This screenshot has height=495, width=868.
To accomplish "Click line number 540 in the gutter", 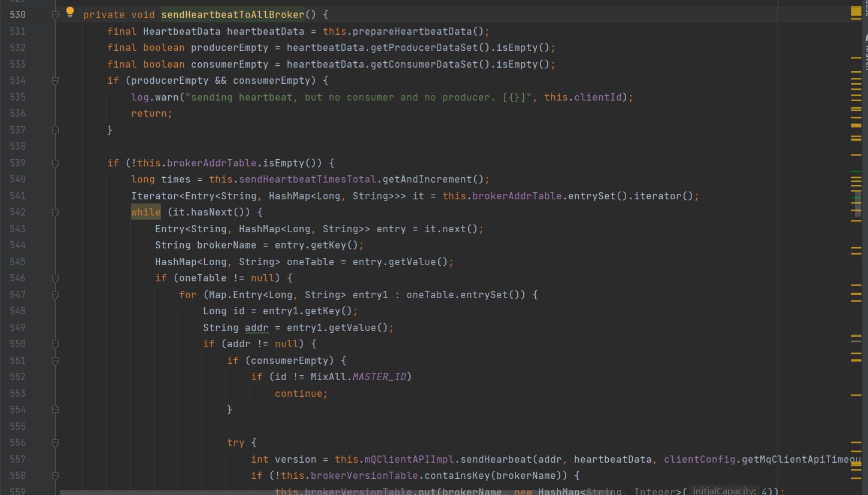I will 18,180.
